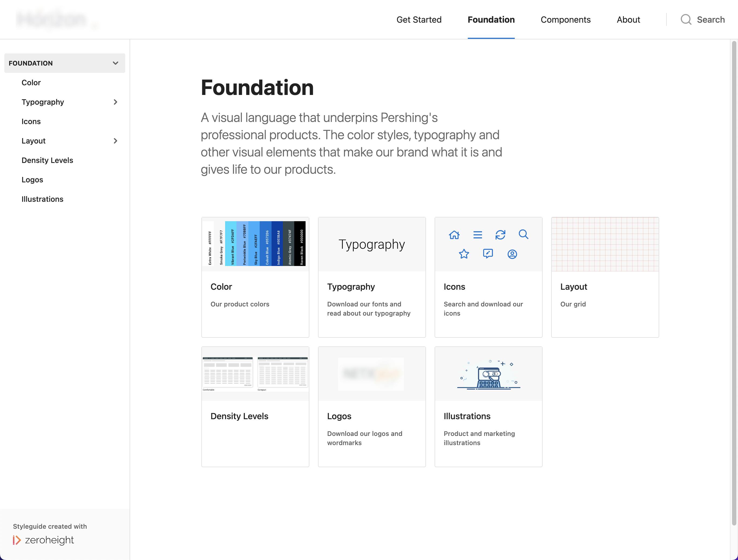Click the Vibrant Blue color swatch

[231, 244]
